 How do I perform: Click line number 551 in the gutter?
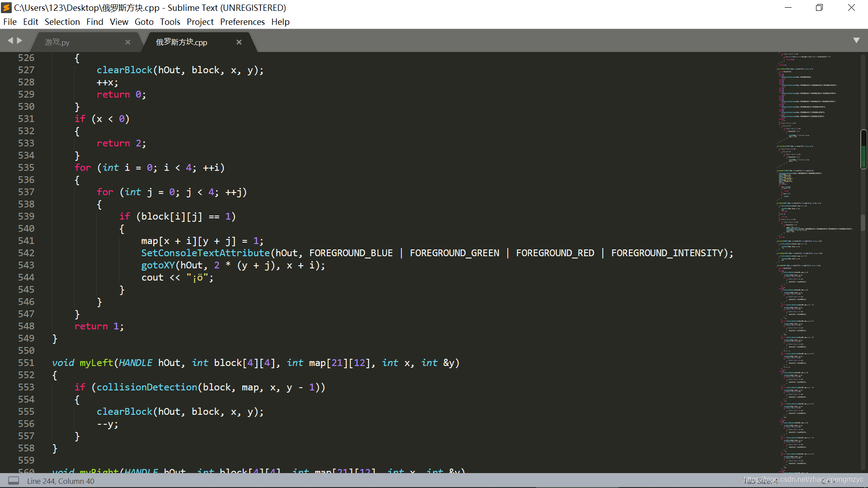(x=26, y=363)
